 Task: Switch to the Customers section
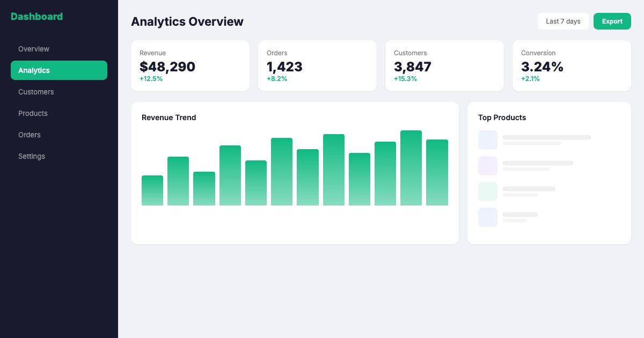click(36, 92)
